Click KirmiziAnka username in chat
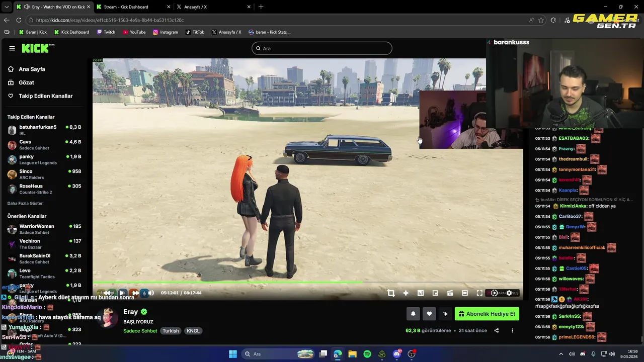The height and width of the screenshot is (362, 644). pyautogui.click(x=573, y=206)
